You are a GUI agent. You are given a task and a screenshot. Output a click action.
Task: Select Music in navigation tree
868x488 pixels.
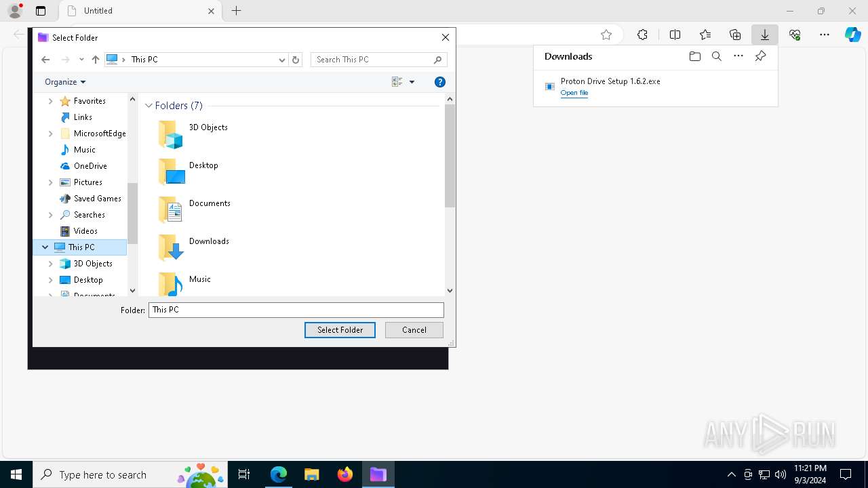pos(84,150)
